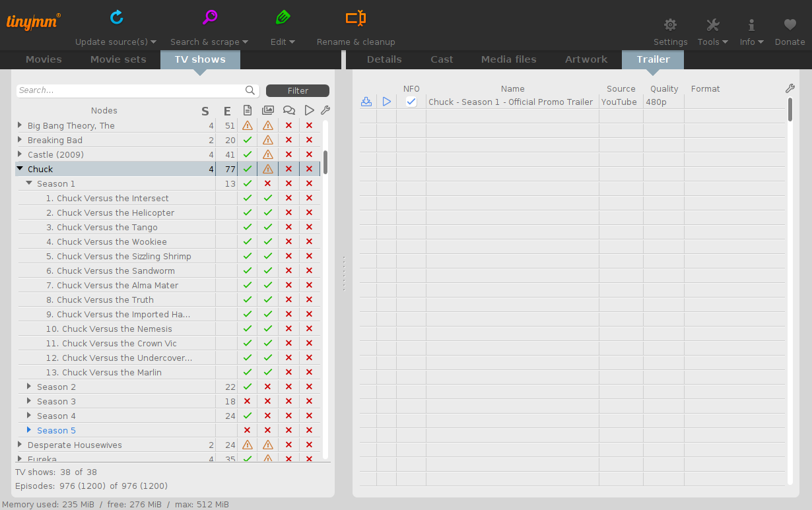Select the TV shows tab
The width and height of the screenshot is (812, 510).
tap(200, 59)
